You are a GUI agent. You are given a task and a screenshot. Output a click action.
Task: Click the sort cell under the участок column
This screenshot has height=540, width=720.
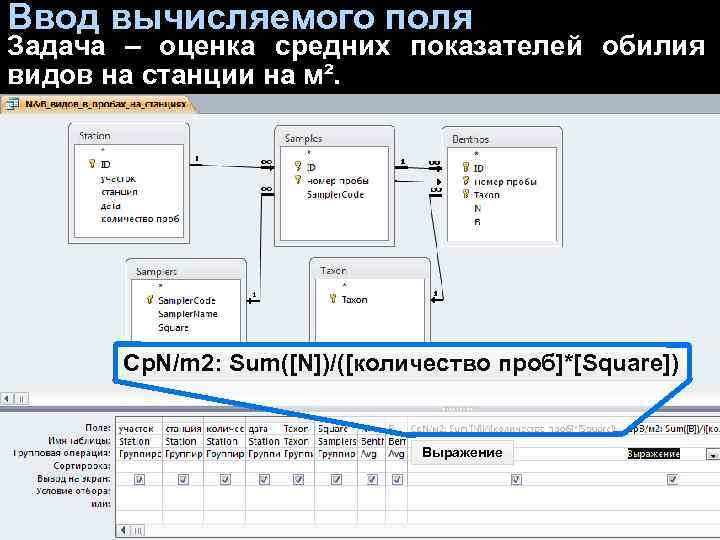pos(139,466)
